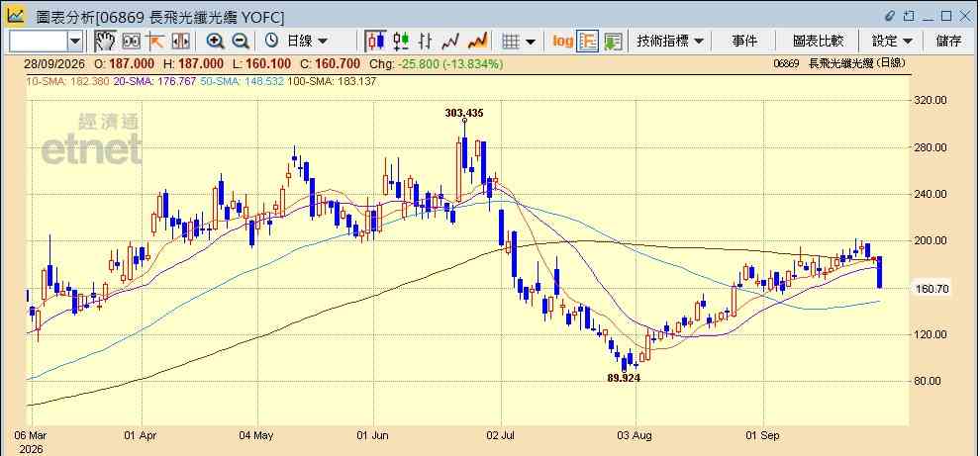
Task: Toggle the chart legend display button
Action: (x=588, y=42)
